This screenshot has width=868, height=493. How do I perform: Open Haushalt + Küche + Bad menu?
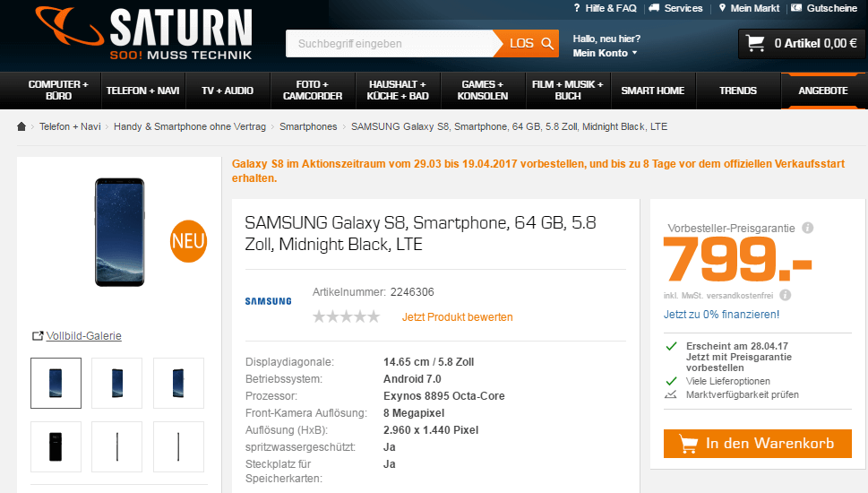pyautogui.click(x=398, y=91)
